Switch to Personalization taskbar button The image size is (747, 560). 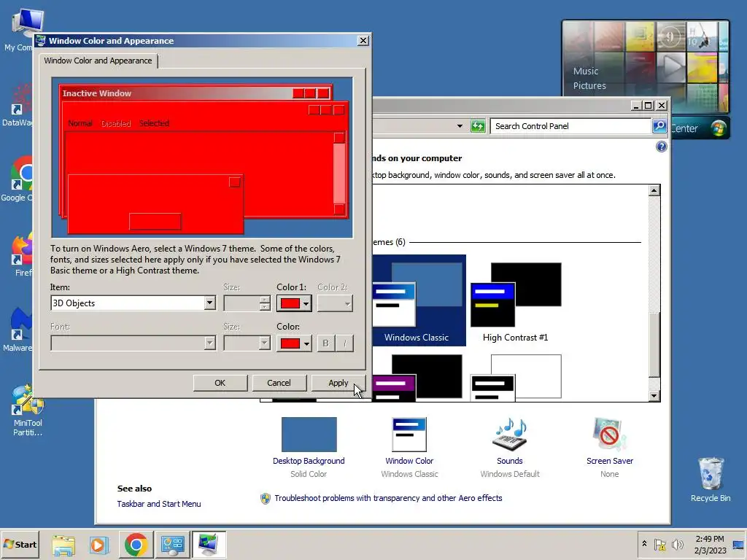point(209,545)
